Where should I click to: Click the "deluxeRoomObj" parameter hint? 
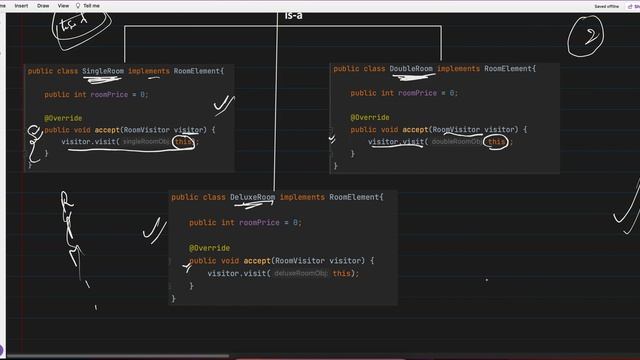pos(300,273)
